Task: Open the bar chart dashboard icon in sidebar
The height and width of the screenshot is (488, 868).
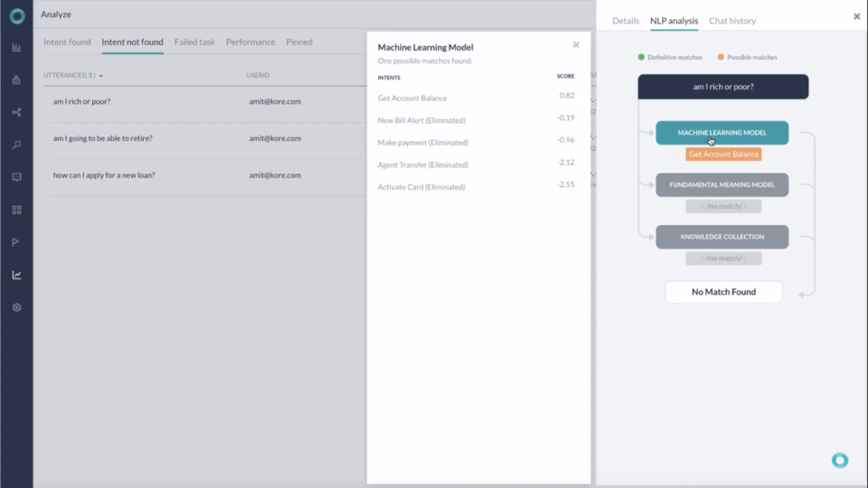Action: (x=16, y=48)
